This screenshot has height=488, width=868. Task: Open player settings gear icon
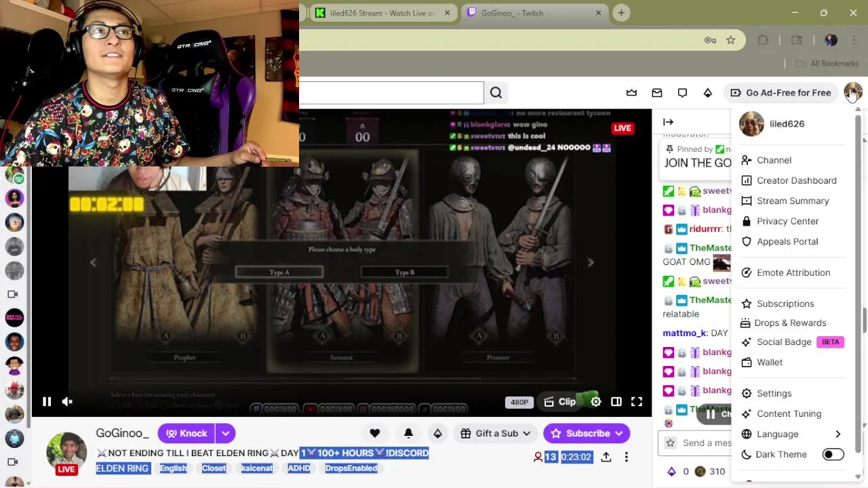(595, 402)
